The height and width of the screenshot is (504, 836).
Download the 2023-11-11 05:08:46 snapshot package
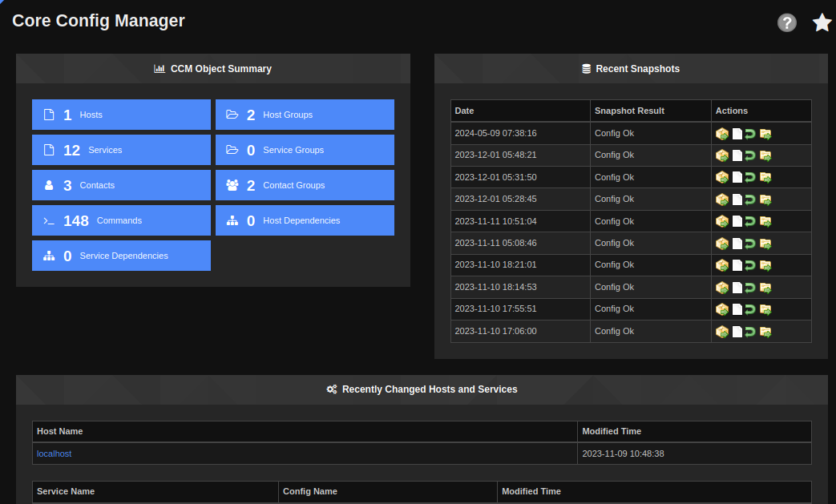click(x=721, y=244)
